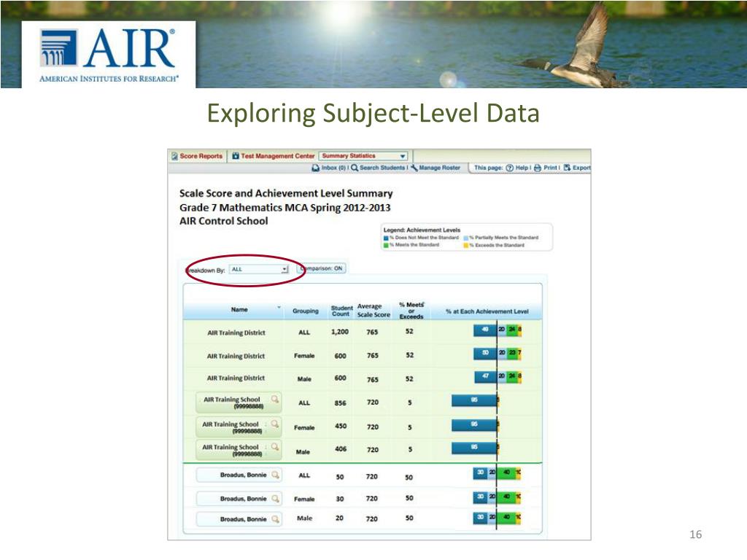This screenshot has height=560, width=747.
Task: Click the AIR logo in the banner
Action: tap(109, 54)
